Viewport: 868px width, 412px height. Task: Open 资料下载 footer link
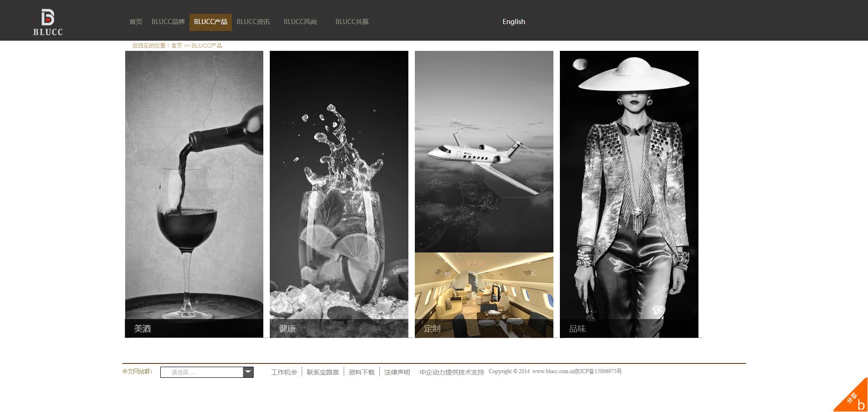(362, 372)
